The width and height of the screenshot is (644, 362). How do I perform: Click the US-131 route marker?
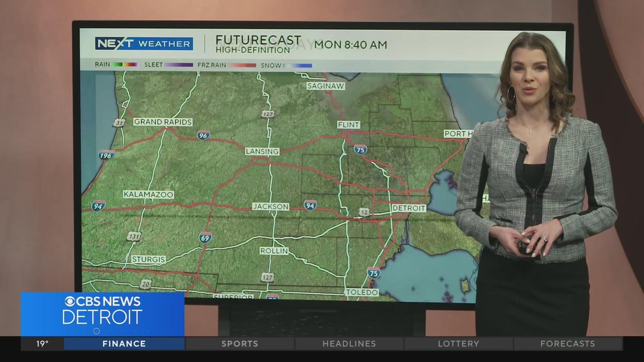[x=134, y=236]
